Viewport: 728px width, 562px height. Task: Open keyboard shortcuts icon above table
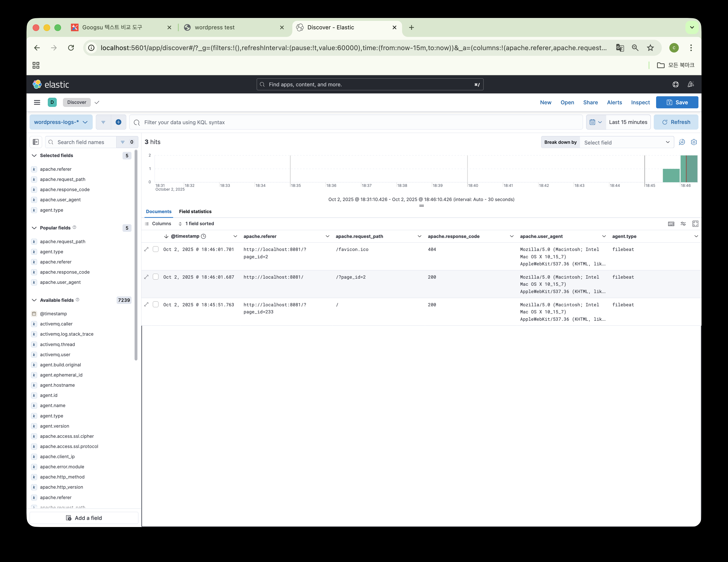pyautogui.click(x=671, y=224)
